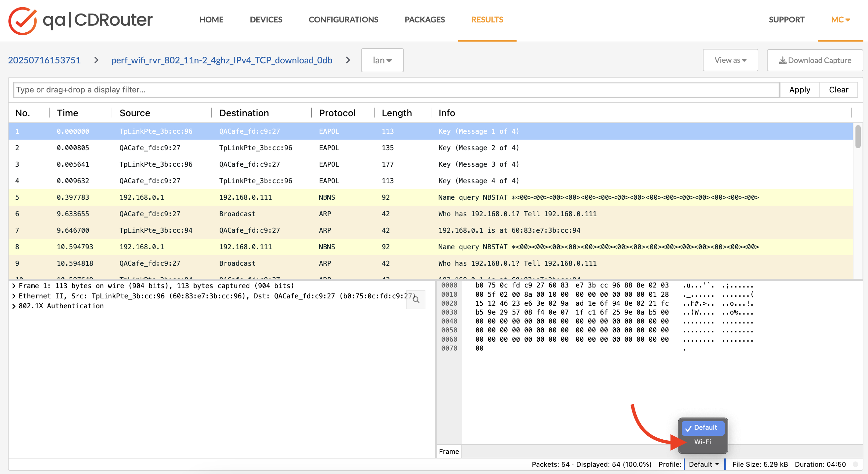Open the MC account menu
The width and height of the screenshot is (868, 474).
point(840,19)
